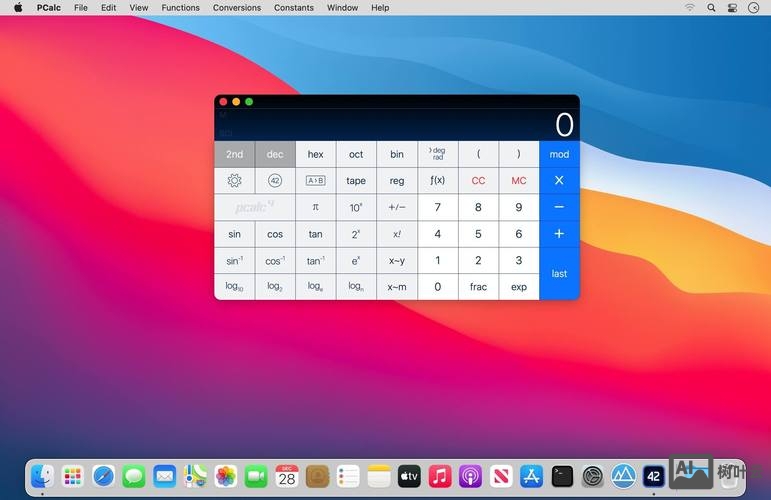The width and height of the screenshot is (771, 500).
Task: Open Launchpad from the Dock
Action: click(73, 476)
